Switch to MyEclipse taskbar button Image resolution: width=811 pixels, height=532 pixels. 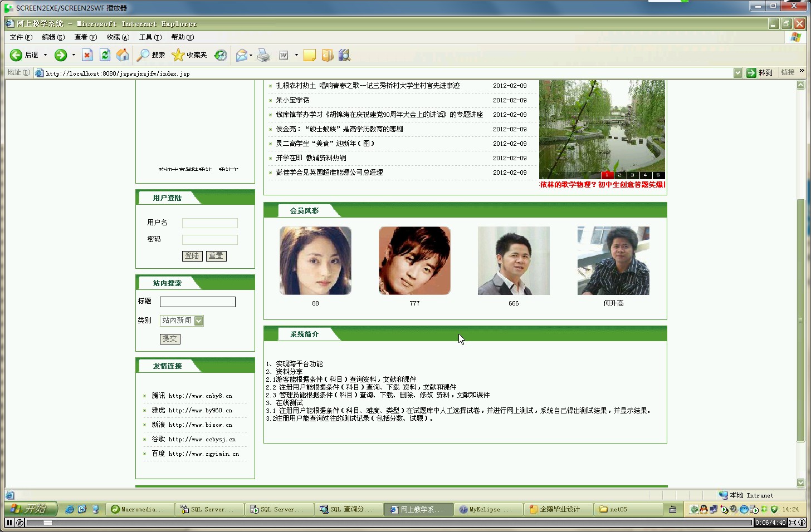488,509
